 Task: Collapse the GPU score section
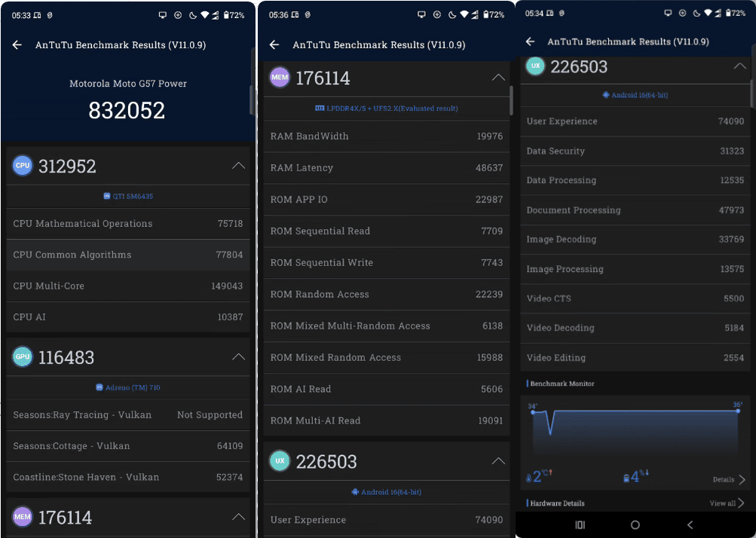point(238,356)
